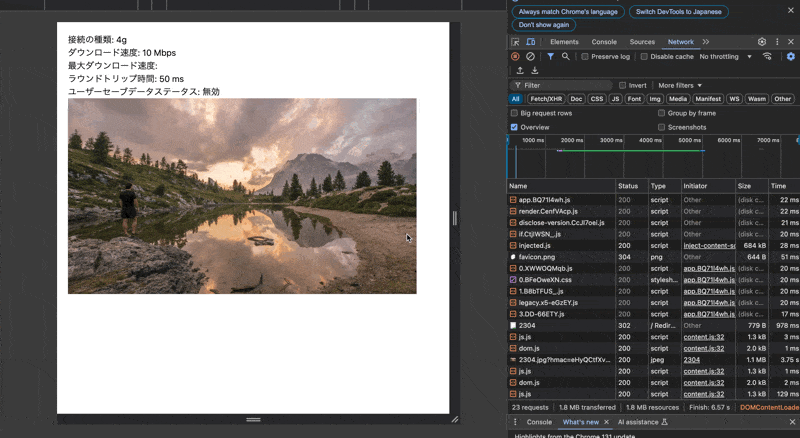This screenshot has width=800, height=438.
Task: Click the import HAR upload icon
Action: [520, 70]
